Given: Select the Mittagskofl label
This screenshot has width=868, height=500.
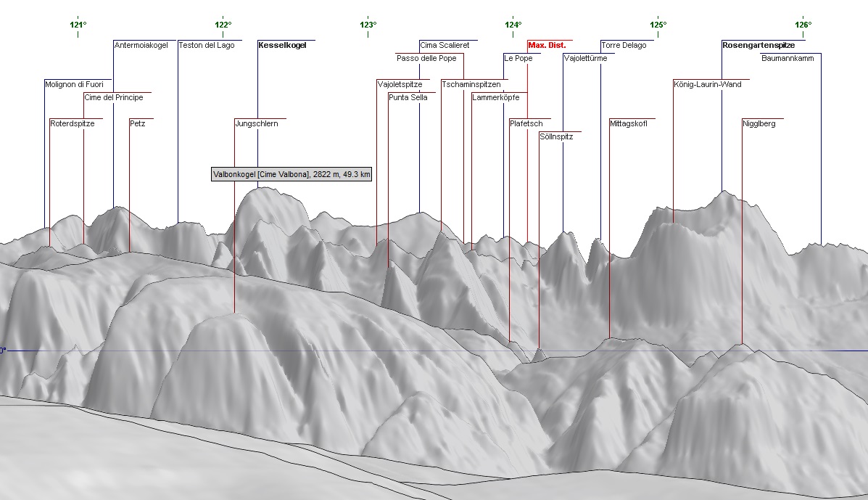Looking at the screenshot, I should coord(628,123).
